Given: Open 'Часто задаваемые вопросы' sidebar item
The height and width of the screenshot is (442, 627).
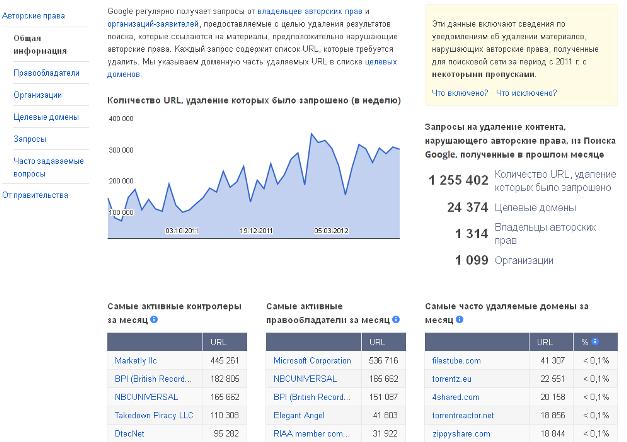Looking at the screenshot, I should (48, 167).
